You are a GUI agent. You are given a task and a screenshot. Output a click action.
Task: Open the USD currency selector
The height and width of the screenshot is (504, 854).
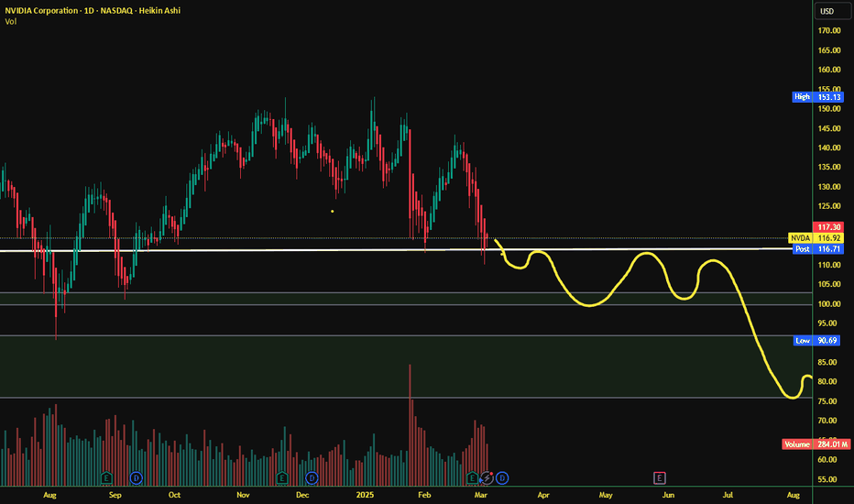[833, 11]
